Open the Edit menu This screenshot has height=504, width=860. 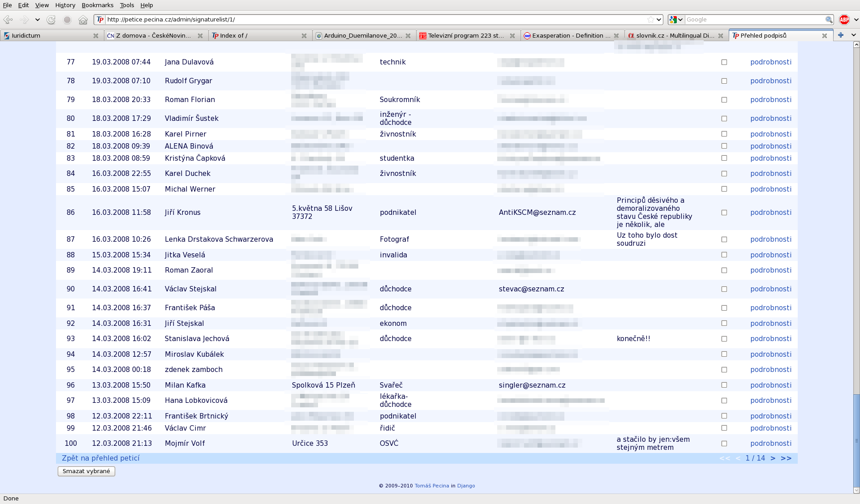pyautogui.click(x=23, y=5)
